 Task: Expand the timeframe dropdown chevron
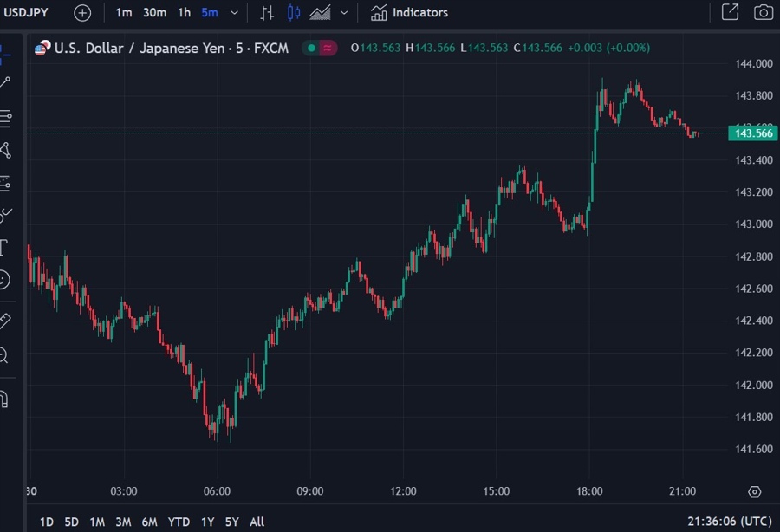tap(234, 12)
